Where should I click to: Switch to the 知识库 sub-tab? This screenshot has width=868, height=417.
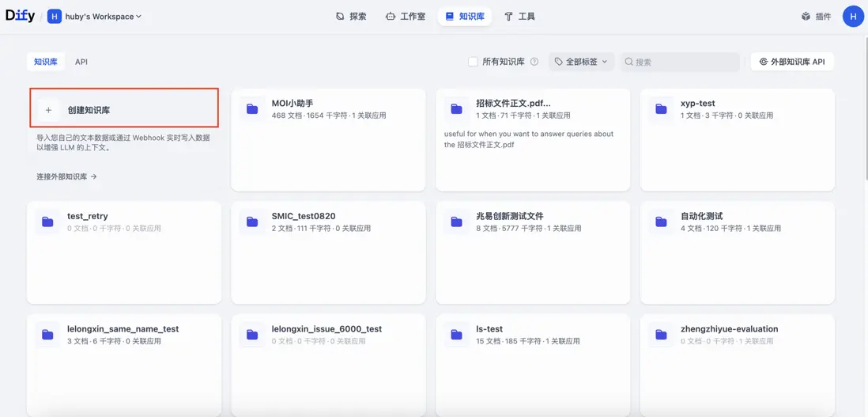coord(45,62)
